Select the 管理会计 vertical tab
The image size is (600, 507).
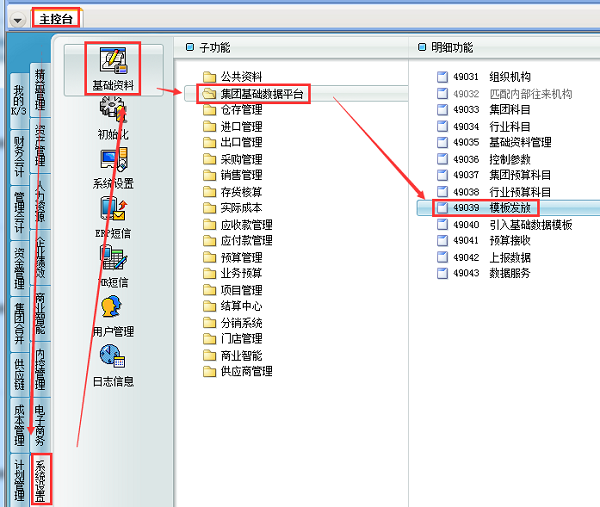(x=19, y=212)
